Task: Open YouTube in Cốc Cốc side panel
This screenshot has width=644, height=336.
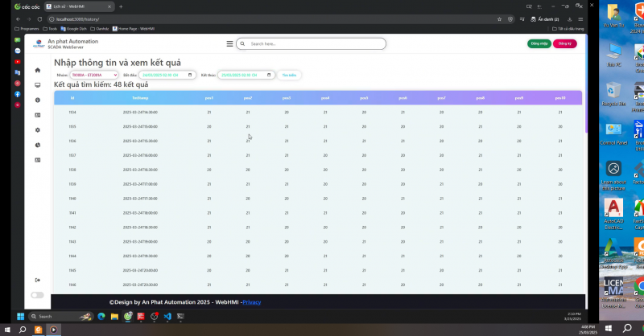Action: click(17, 62)
